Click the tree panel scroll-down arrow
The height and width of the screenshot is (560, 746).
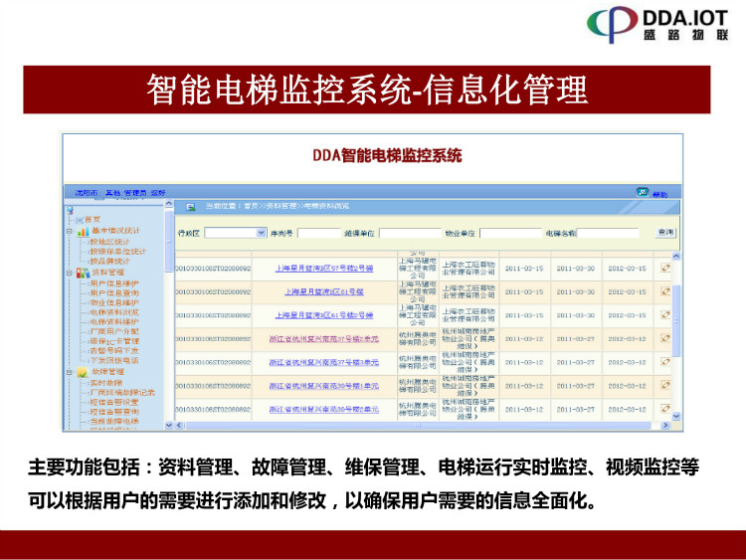click(169, 425)
